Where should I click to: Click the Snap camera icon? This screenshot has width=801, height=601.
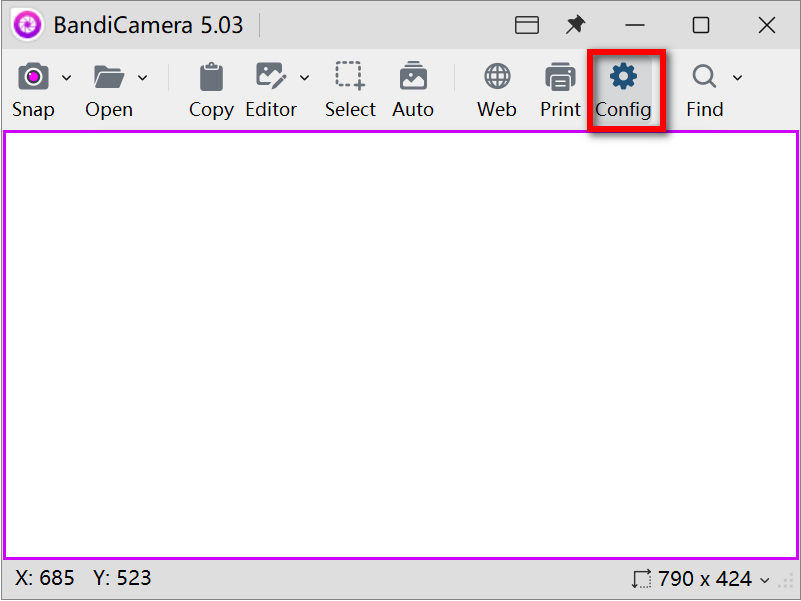point(33,77)
